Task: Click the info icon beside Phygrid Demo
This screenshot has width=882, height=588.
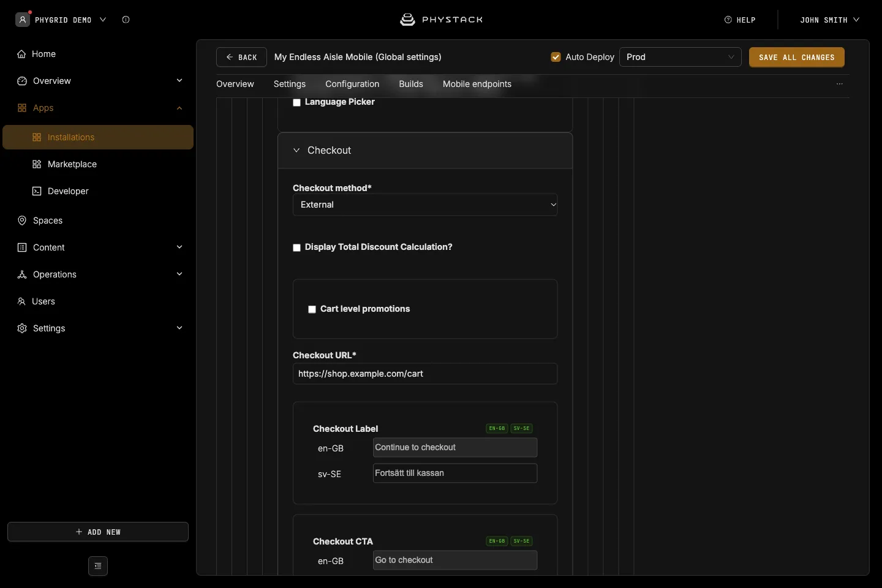Action: [x=126, y=20]
